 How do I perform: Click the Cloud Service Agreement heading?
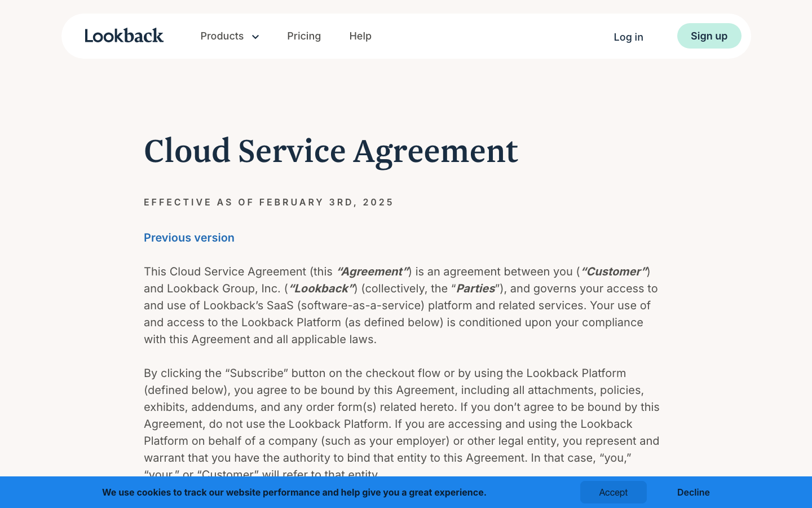tap(331, 151)
